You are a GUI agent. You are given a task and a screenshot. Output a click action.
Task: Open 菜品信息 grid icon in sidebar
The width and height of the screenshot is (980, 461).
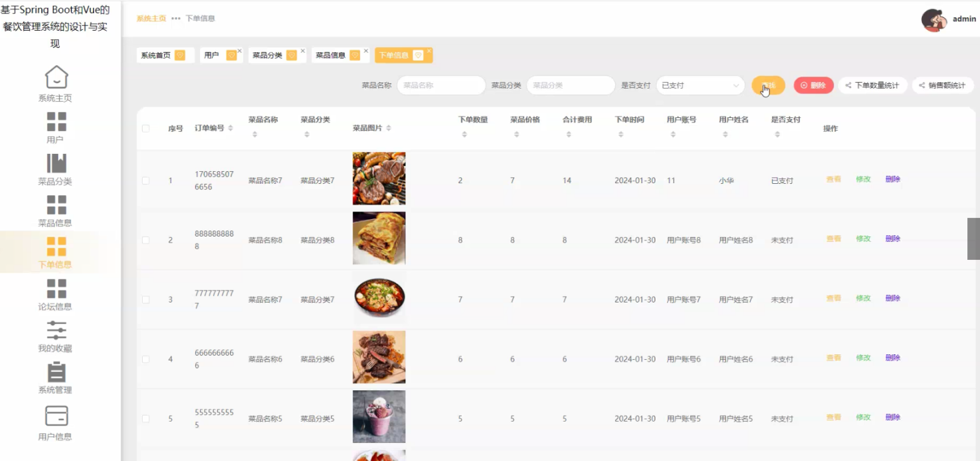pos(57,205)
